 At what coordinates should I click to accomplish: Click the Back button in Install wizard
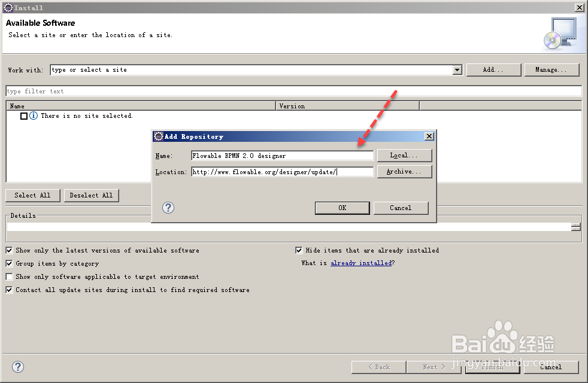379,367
